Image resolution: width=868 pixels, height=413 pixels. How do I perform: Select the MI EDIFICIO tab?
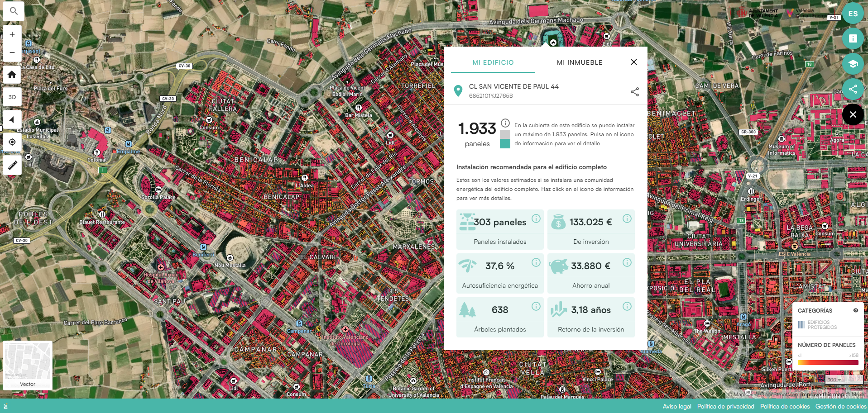pos(493,62)
